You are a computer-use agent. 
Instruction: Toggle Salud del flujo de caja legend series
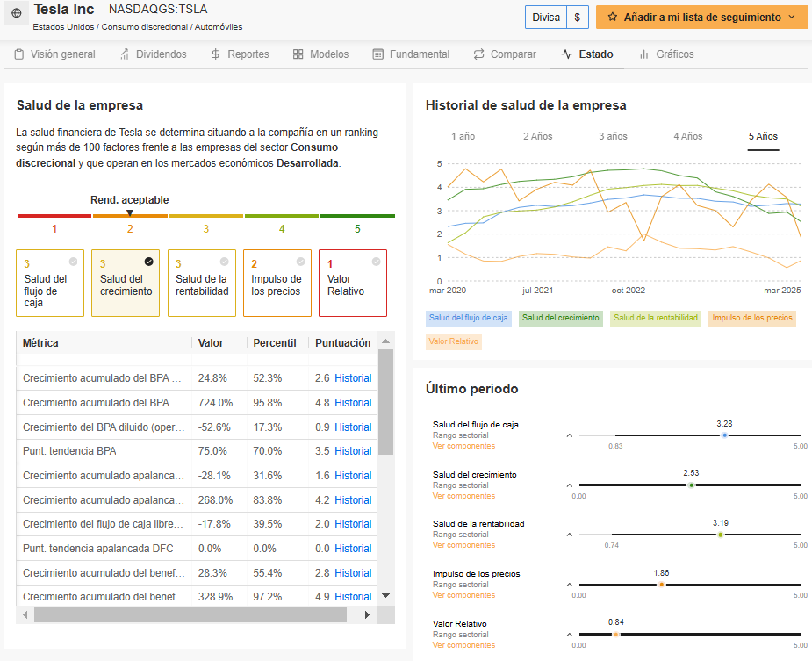coord(468,318)
